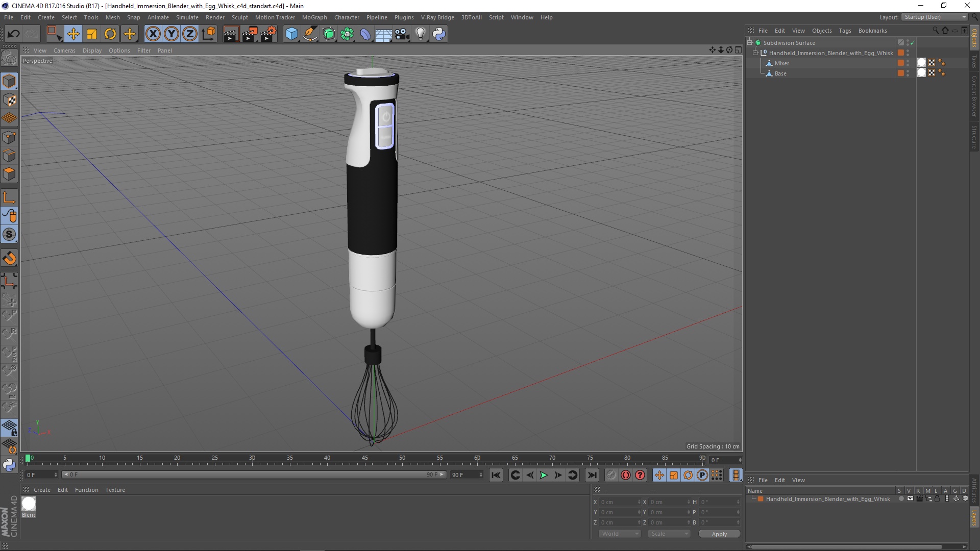Switch to Edges mode in left sidebar

[x=9, y=156]
